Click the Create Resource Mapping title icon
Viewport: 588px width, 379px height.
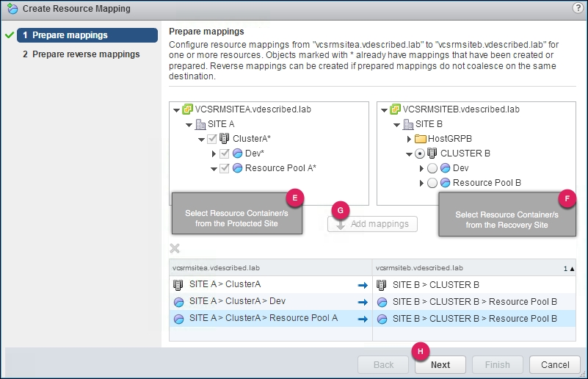tap(12, 8)
